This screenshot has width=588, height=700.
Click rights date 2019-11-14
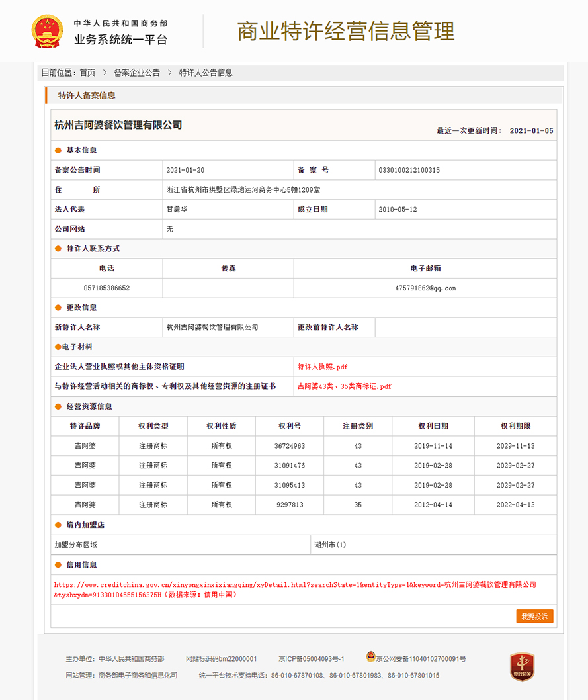(x=433, y=446)
